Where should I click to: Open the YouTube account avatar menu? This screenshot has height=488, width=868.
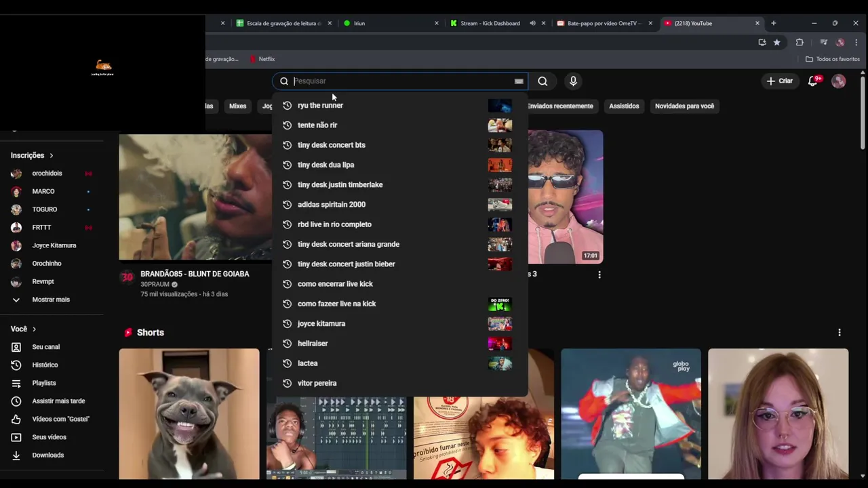click(839, 81)
